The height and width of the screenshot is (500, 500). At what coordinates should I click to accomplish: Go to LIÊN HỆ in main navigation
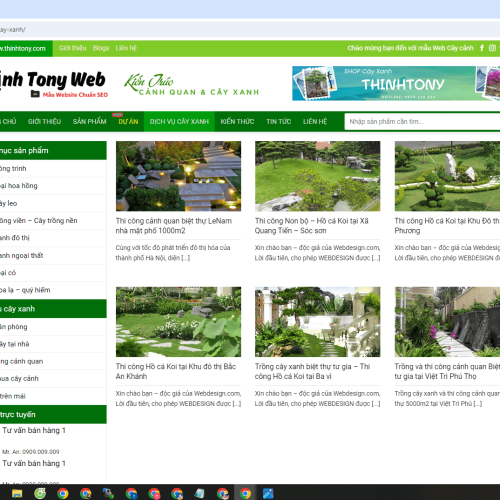[x=315, y=121]
